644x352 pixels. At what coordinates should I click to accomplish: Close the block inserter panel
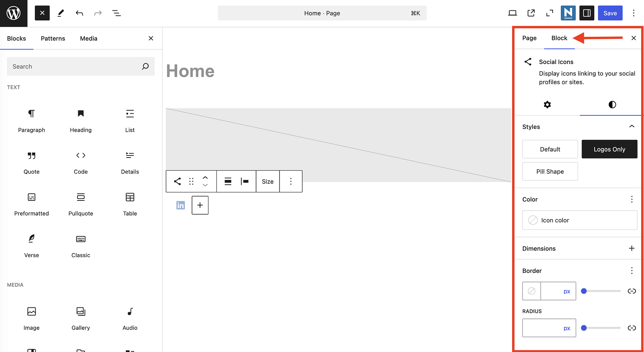[151, 38]
